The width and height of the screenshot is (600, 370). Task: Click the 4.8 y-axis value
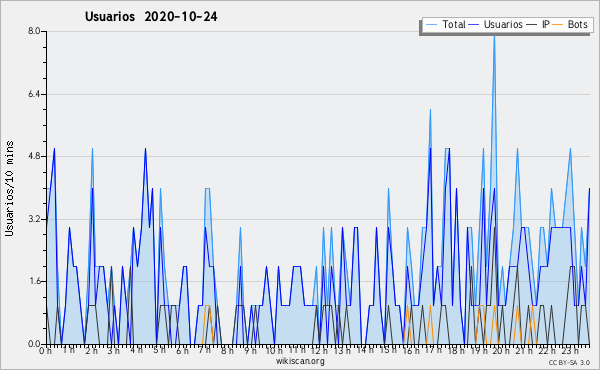click(34, 156)
